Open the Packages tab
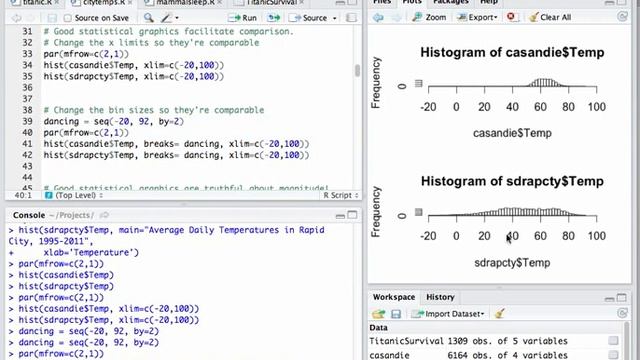This screenshot has height=360, width=640. click(450, 2)
